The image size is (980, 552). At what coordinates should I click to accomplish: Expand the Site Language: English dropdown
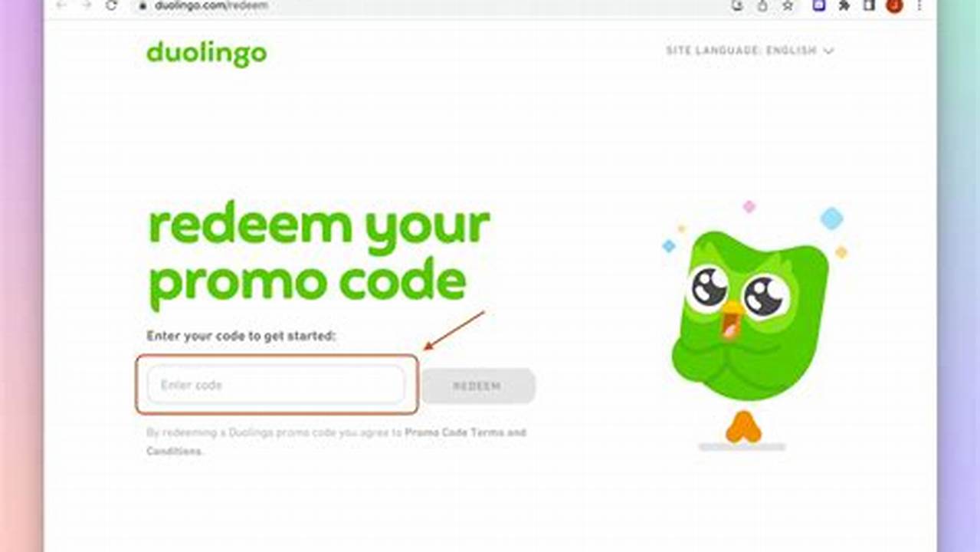point(749,51)
